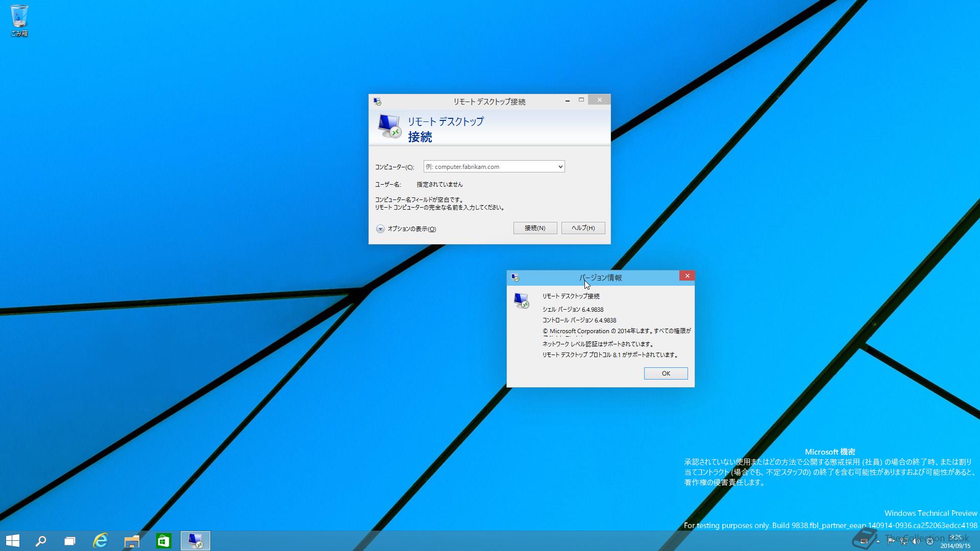Image resolution: width=980 pixels, height=551 pixels.
Task: Open the ごみ箱 Recycle Bin desktop icon
Action: click(x=19, y=21)
